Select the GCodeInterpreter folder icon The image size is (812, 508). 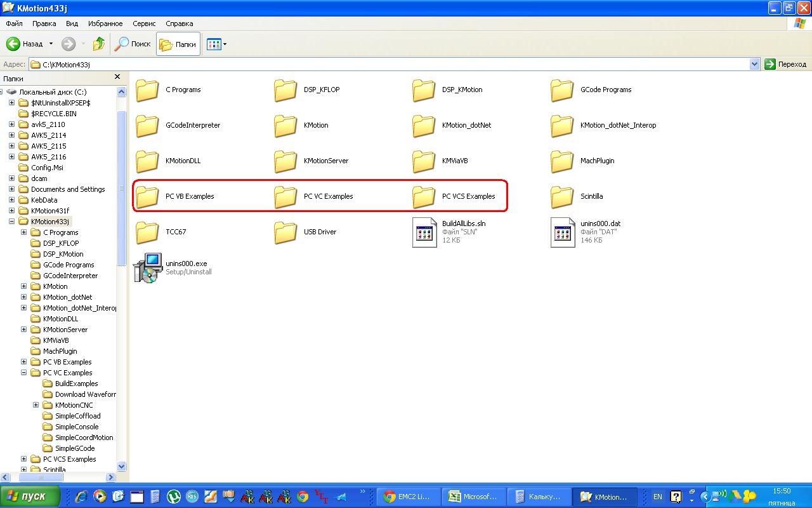147,126
